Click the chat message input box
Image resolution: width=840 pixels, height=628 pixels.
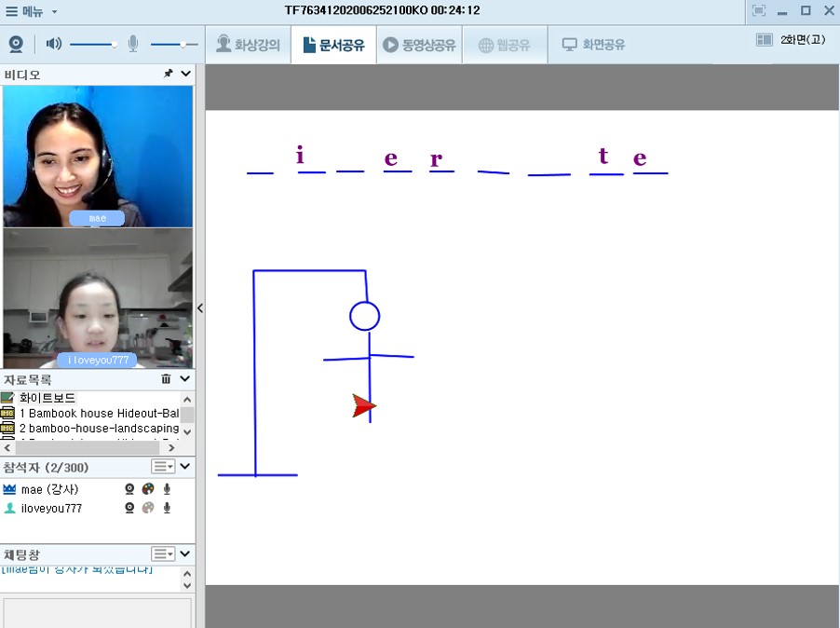coord(97,612)
